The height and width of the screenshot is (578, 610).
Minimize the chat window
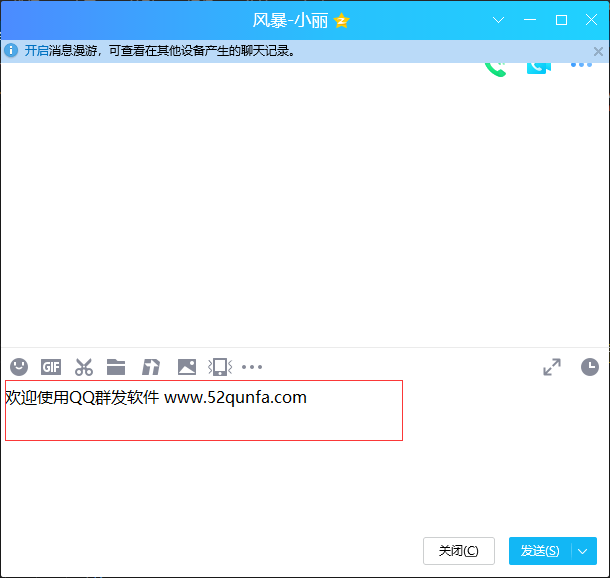pyautogui.click(x=530, y=19)
